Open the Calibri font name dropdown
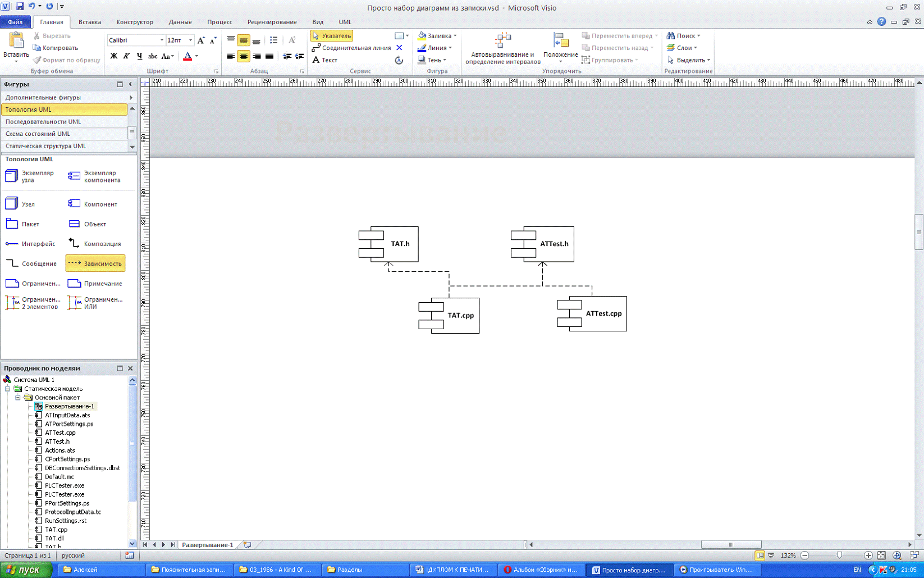The width and height of the screenshot is (924, 578). [x=162, y=40]
